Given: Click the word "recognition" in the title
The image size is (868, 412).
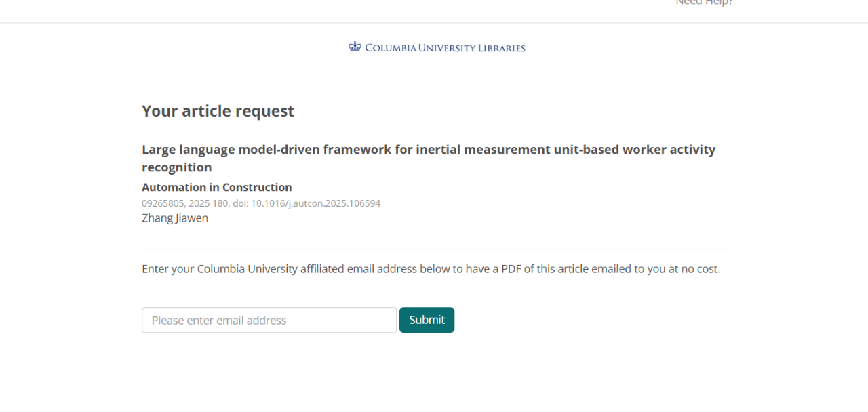Looking at the screenshot, I should (x=176, y=167).
